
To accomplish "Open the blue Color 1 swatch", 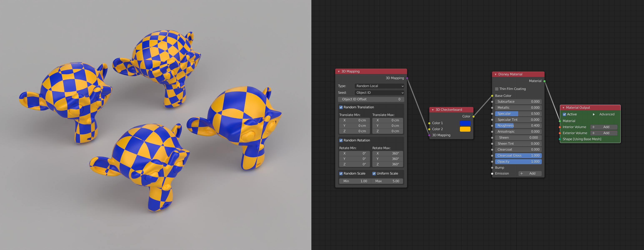I will 465,123.
